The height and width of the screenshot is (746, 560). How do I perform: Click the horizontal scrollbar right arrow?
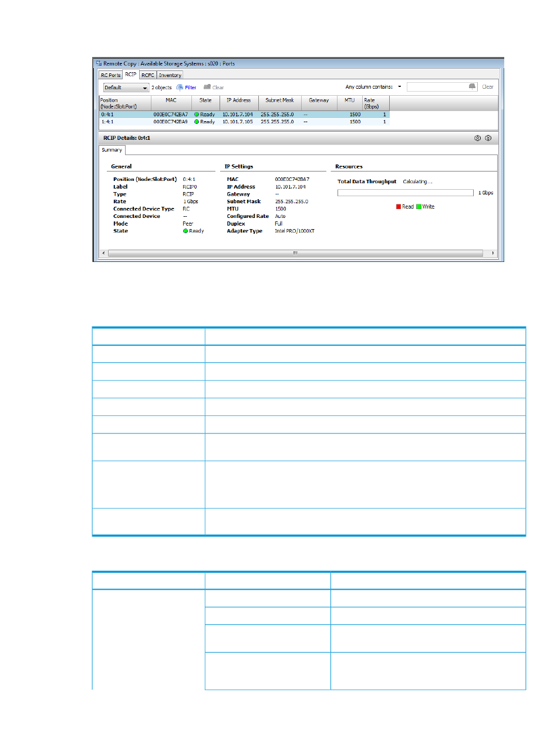(492, 253)
